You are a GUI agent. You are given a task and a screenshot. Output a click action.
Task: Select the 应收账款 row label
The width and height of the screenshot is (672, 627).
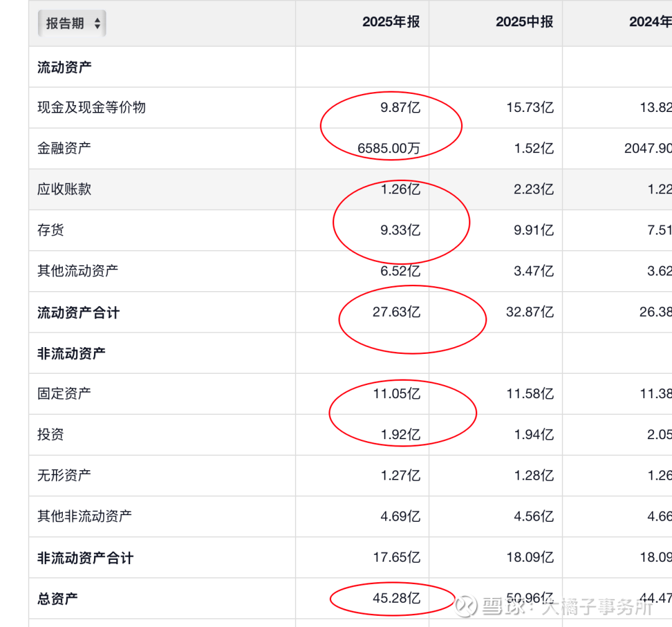64,189
